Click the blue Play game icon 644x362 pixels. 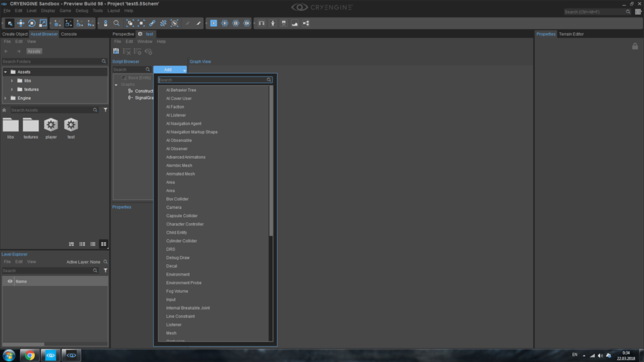click(213, 23)
